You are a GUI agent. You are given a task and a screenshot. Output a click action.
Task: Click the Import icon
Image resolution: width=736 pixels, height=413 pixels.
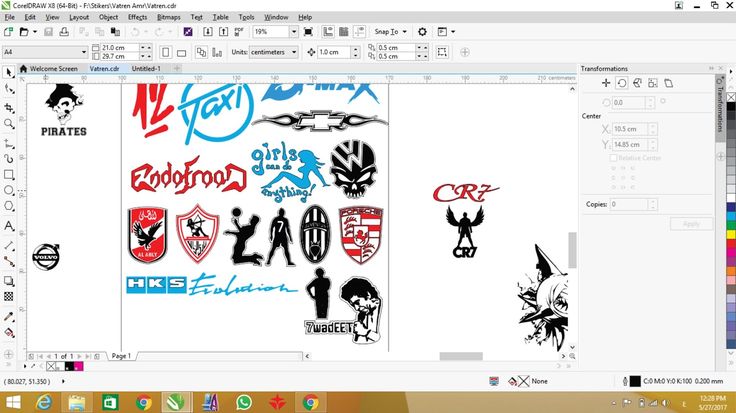click(x=208, y=31)
